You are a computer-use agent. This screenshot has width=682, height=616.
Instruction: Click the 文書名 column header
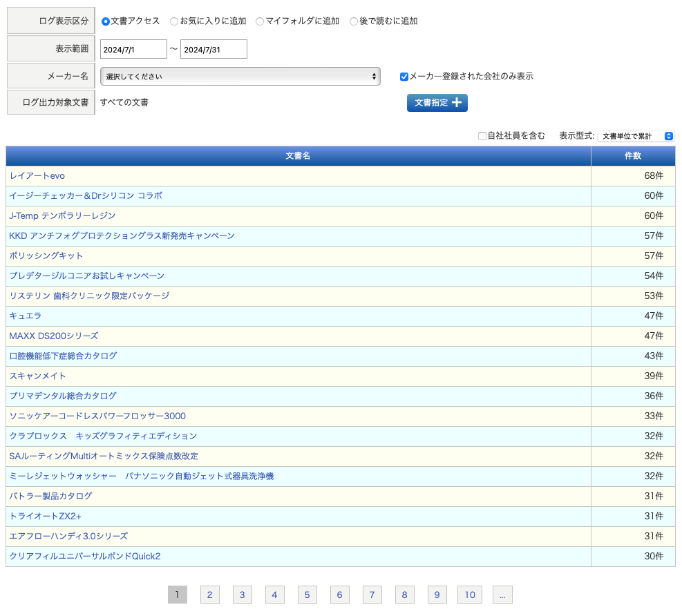(x=298, y=155)
